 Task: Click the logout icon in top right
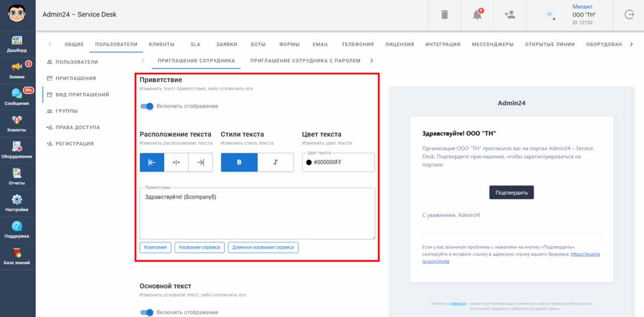tap(629, 15)
